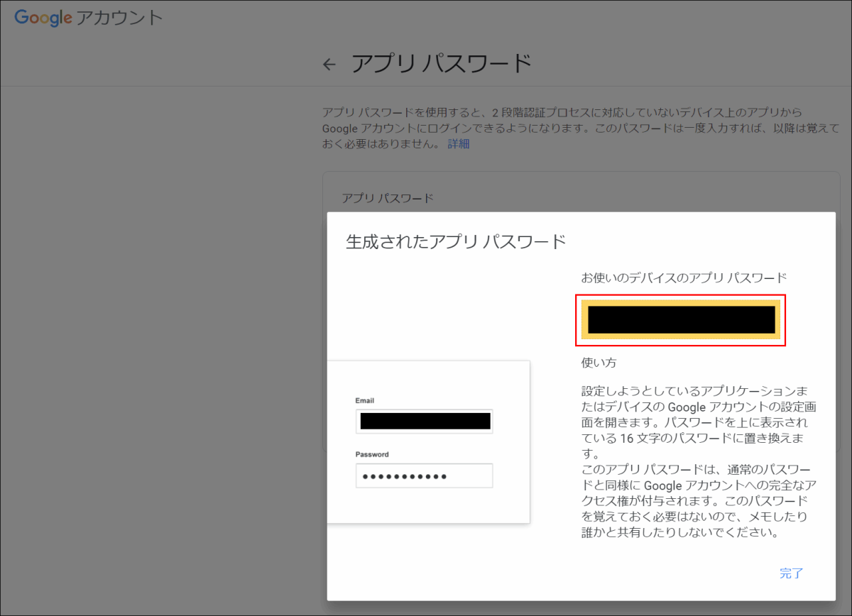Click the お使いのデバイスのアプリ パスワード label
The image size is (852, 616).
[684, 277]
